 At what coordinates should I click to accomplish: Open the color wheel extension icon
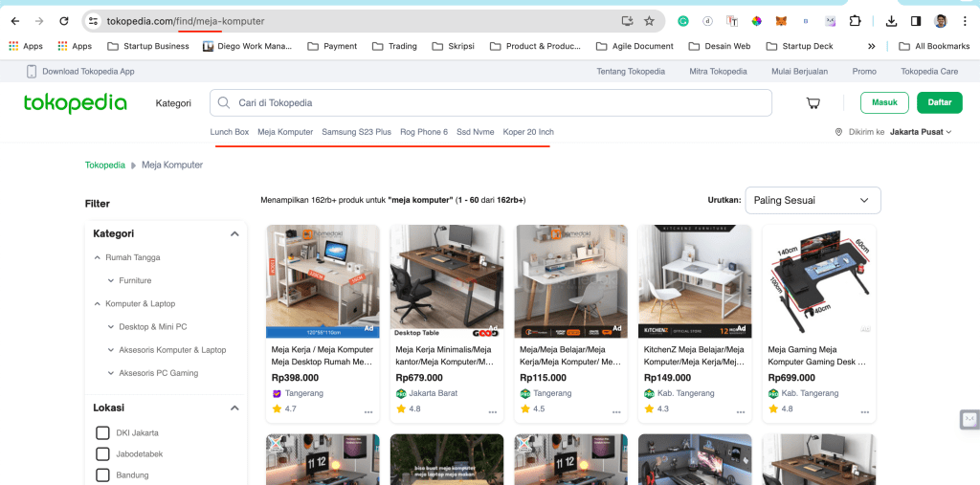point(757,21)
